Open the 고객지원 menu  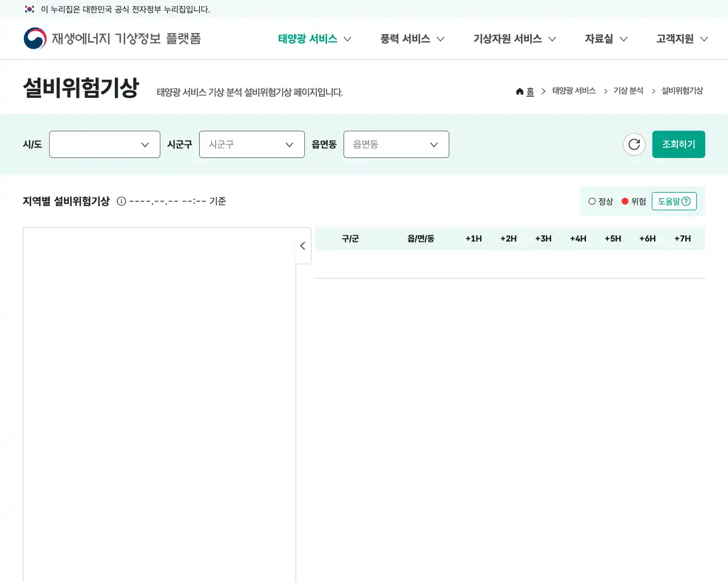(675, 39)
